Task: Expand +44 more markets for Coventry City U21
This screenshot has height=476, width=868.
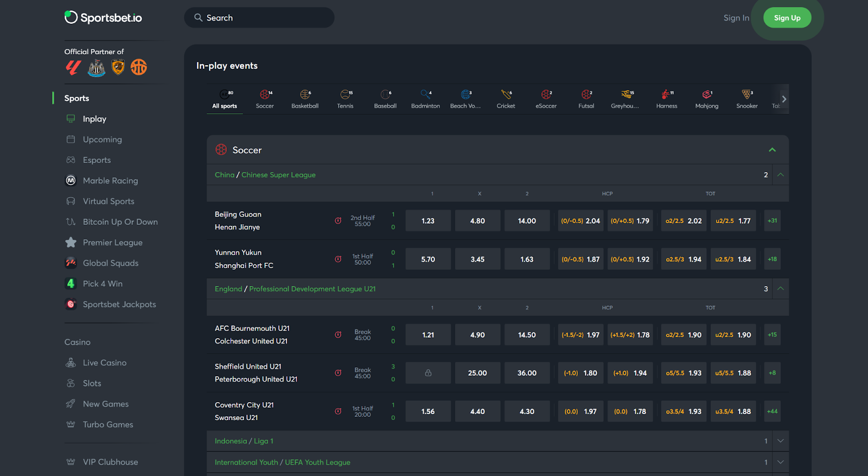Action: (772, 411)
